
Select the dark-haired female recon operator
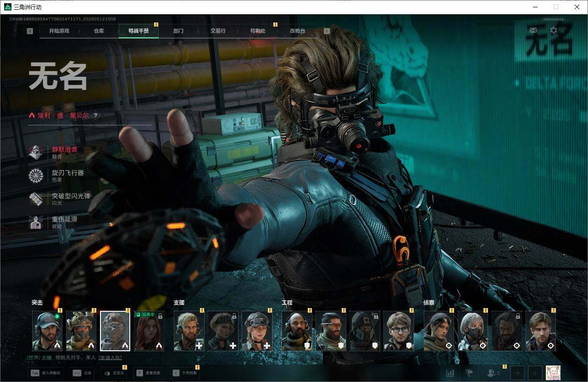point(439,331)
